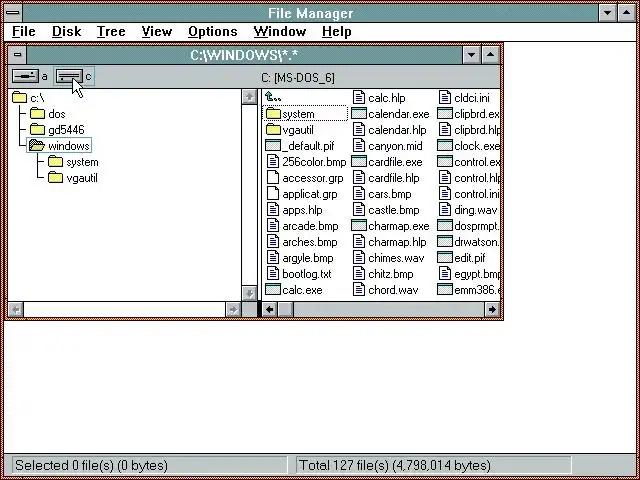Open the C:\WINDOWS\*.* window control menu box

tap(17, 54)
